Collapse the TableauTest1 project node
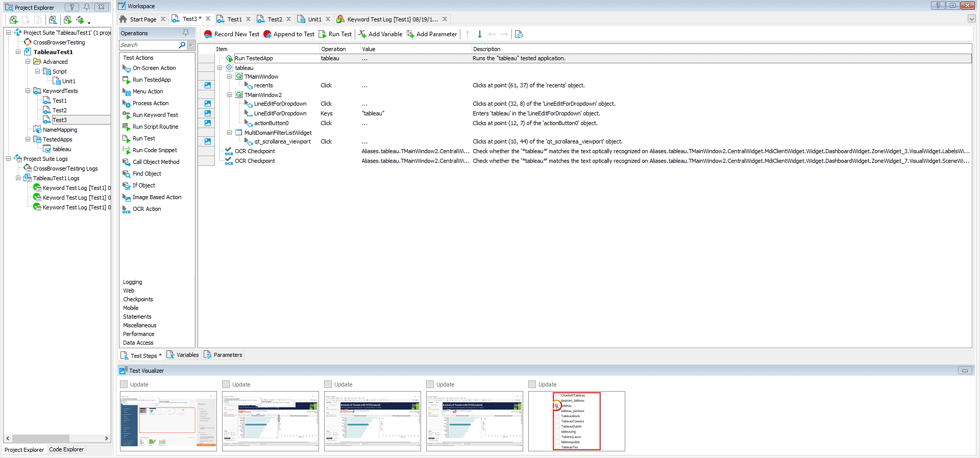This screenshot has width=980, height=458. click(18, 52)
